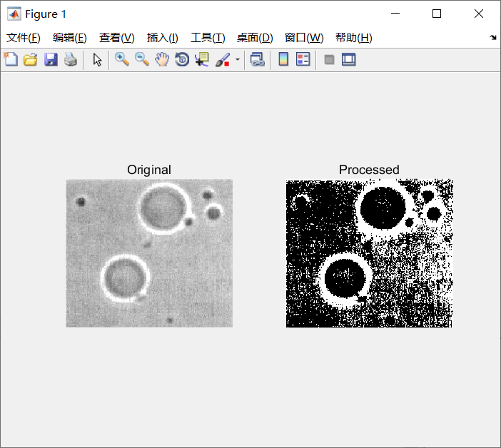Create a new figure with the toolbar icon
The width and height of the screenshot is (501, 448).
pyautogui.click(x=11, y=59)
